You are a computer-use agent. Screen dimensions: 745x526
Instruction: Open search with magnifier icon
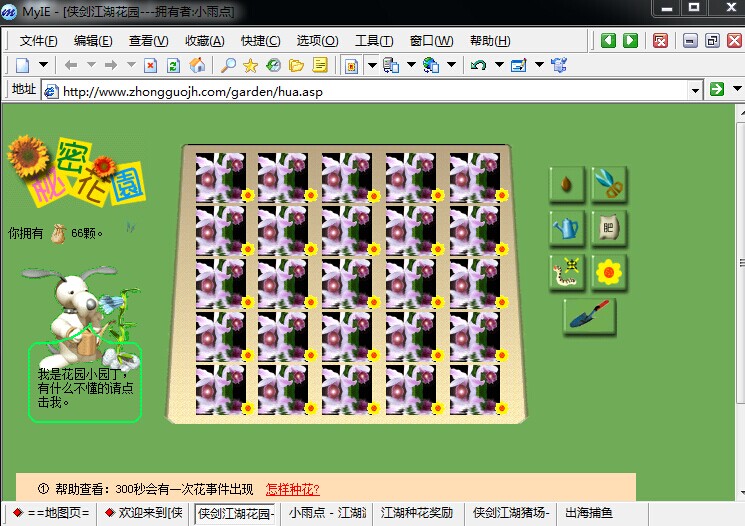click(x=228, y=65)
